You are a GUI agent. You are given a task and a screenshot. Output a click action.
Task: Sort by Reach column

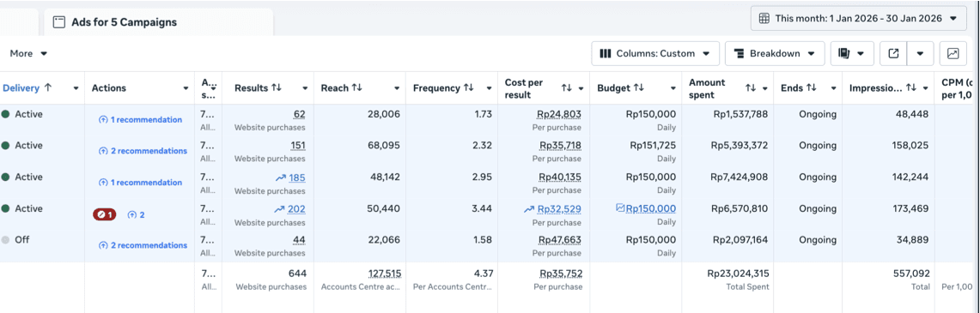[x=357, y=88]
